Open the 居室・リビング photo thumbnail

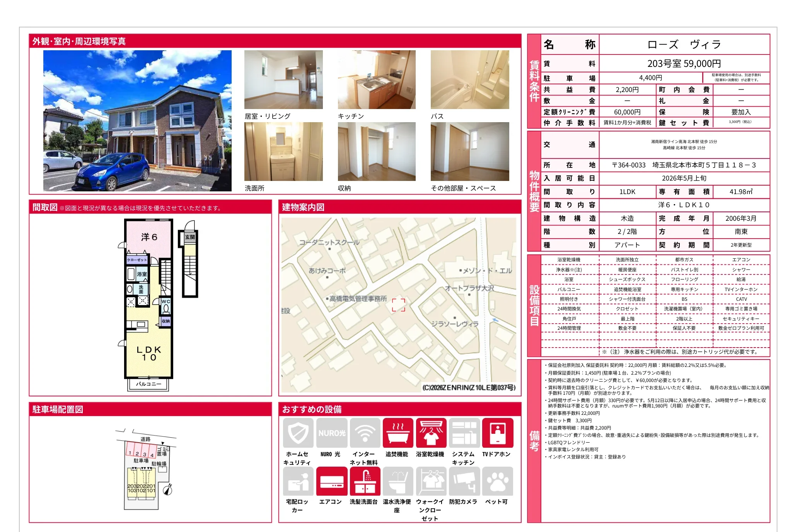pyautogui.click(x=283, y=80)
